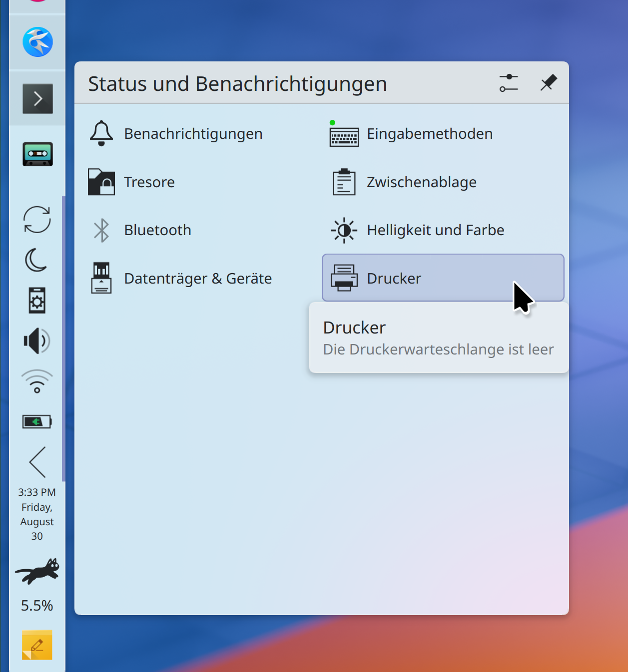The height and width of the screenshot is (672, 628).
Task: Select the Drucker printer entry
Action: (x=443, y=278)
